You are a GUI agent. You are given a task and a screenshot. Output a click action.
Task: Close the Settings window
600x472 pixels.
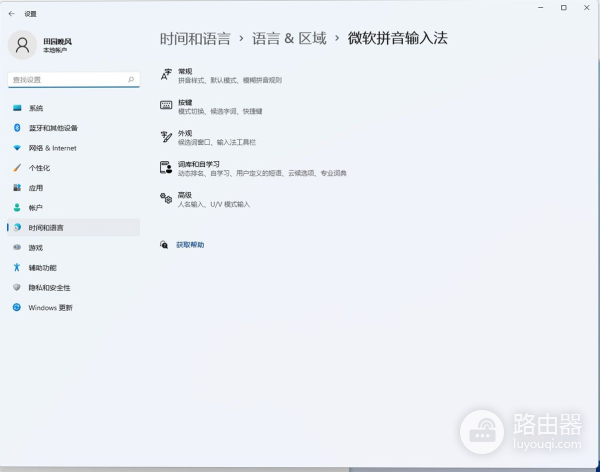pos(587,8)
